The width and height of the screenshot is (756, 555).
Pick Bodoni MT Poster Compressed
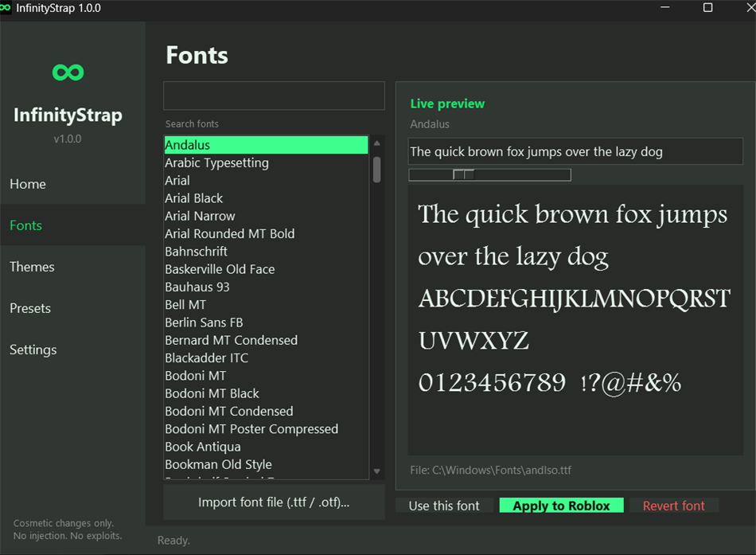coord(266,429)
